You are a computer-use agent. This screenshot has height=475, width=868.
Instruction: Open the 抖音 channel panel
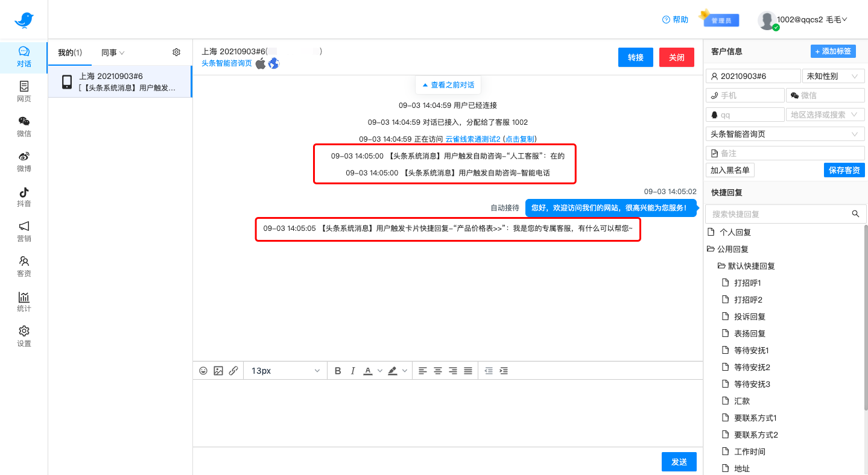[24, 197]
